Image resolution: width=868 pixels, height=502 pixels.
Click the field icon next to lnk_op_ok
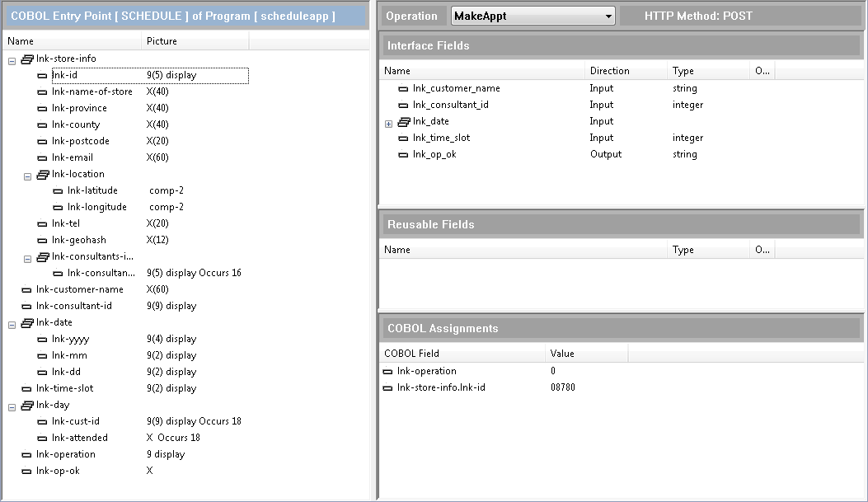point(404,154)
